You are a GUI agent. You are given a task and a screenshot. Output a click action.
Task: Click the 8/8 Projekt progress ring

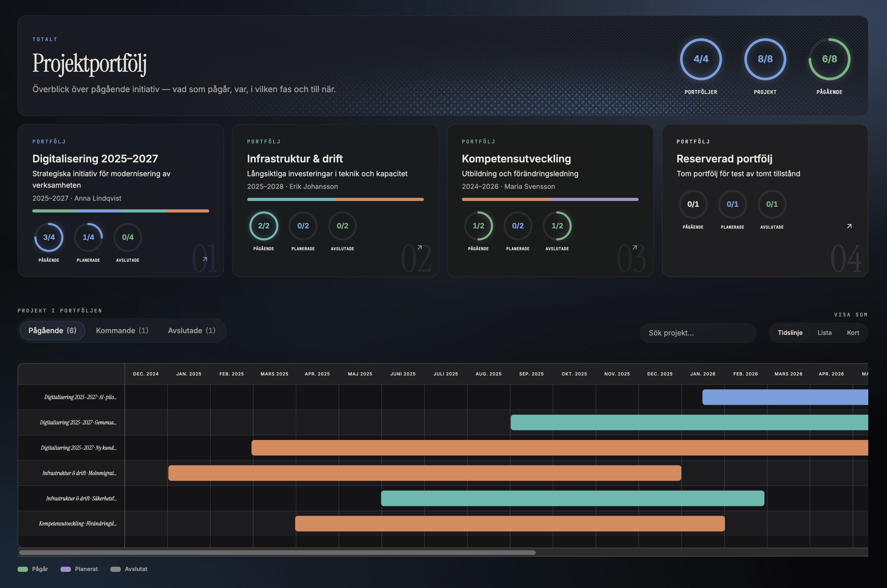pyautogui.click(x=765, y=59)
